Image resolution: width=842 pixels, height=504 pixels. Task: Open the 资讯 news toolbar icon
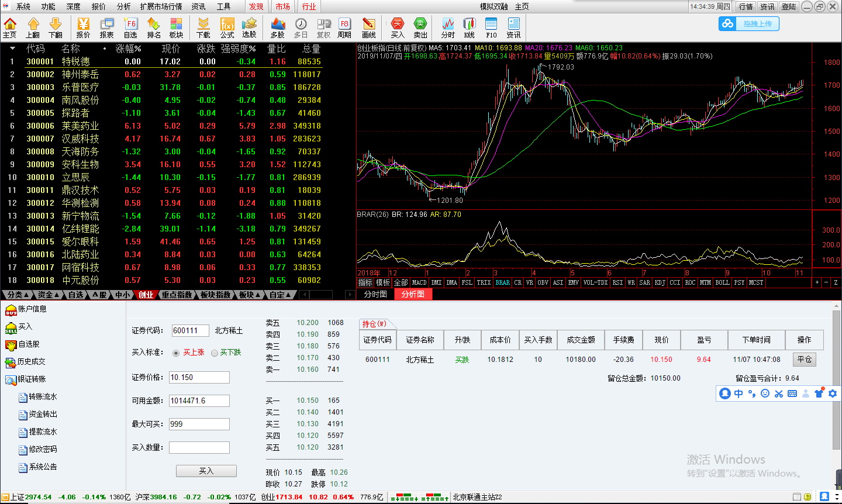click(x=514, y=27)
